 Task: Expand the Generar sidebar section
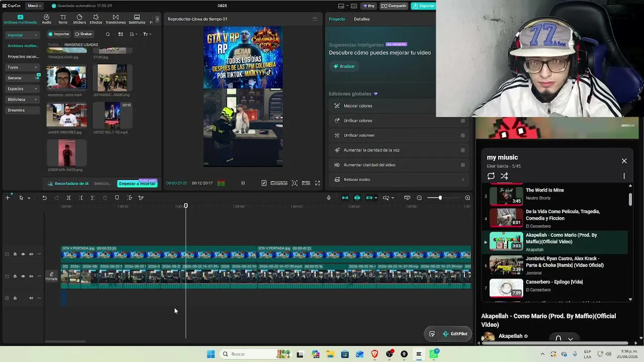pos(36,78)
